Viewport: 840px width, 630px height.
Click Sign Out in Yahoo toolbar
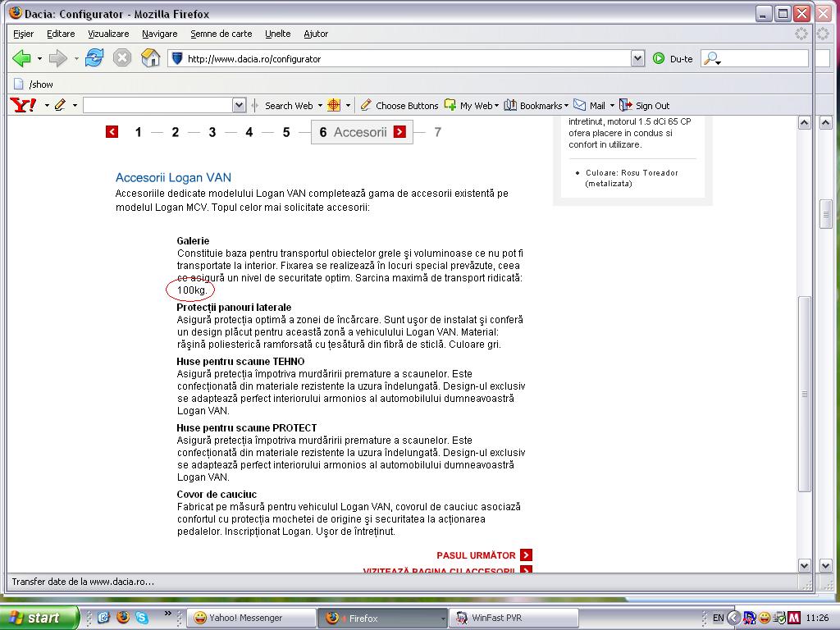click(x=645, y=106)
